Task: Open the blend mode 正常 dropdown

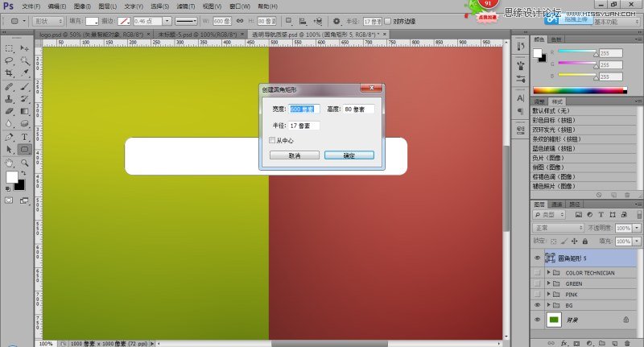Action: 558,228
